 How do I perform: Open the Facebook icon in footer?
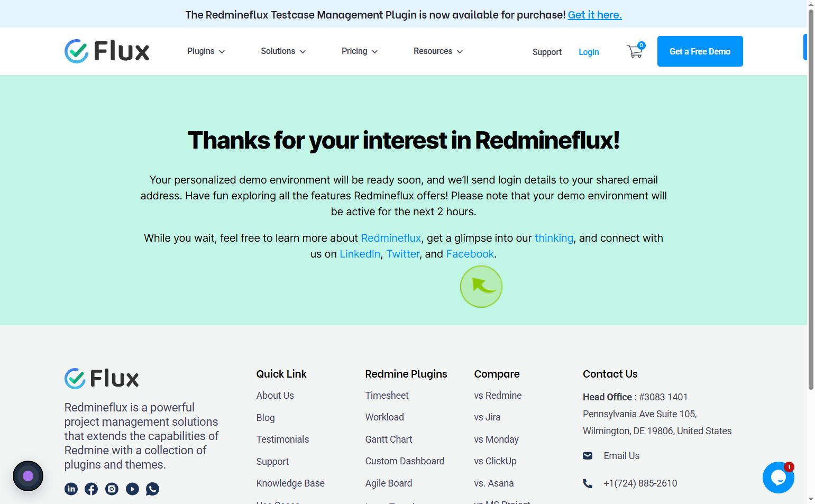click(x=91, y=489)
